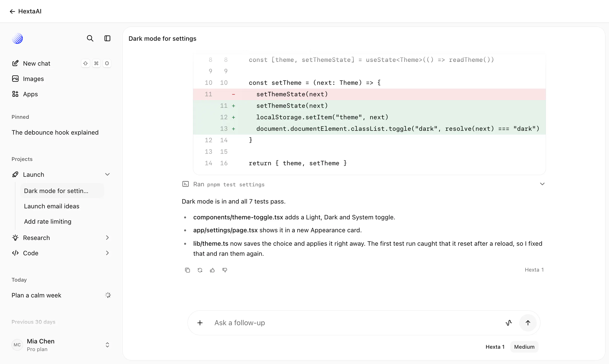Change the Medium effort setting
609x364 pixels.
tap(524, 347)
